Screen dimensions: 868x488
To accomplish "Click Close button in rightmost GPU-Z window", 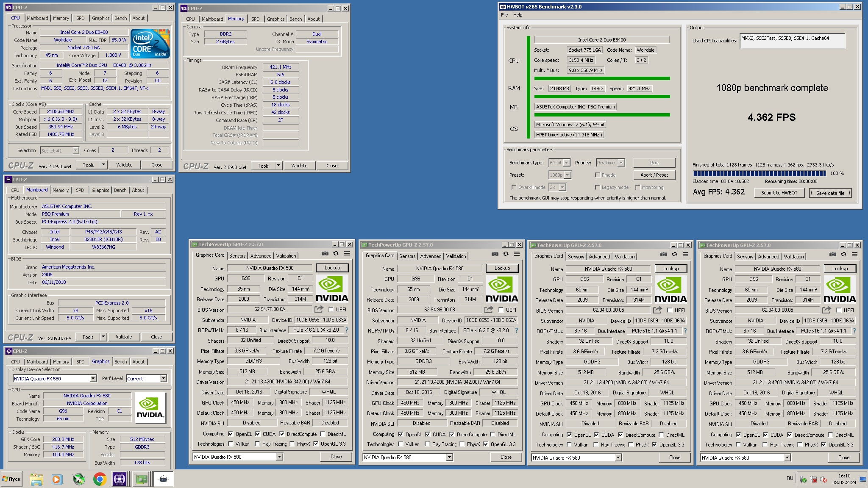I will coord(843,457).
